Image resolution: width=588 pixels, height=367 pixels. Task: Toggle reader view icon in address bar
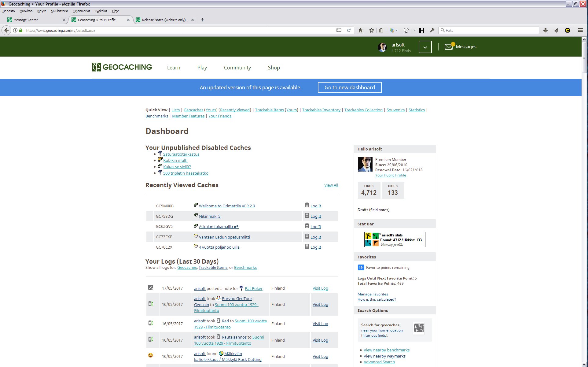[x=339, y=30]
